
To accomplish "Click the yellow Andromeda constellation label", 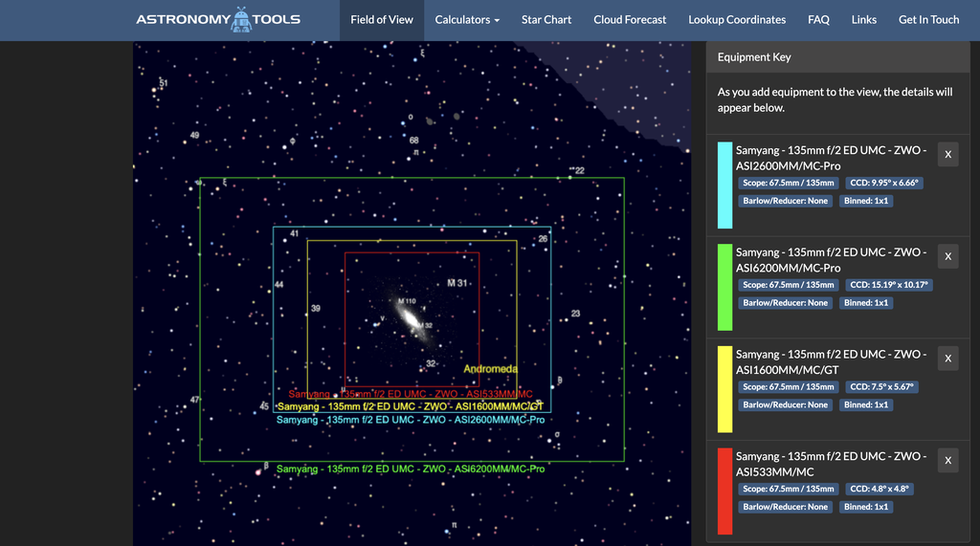I will point(491,368).
